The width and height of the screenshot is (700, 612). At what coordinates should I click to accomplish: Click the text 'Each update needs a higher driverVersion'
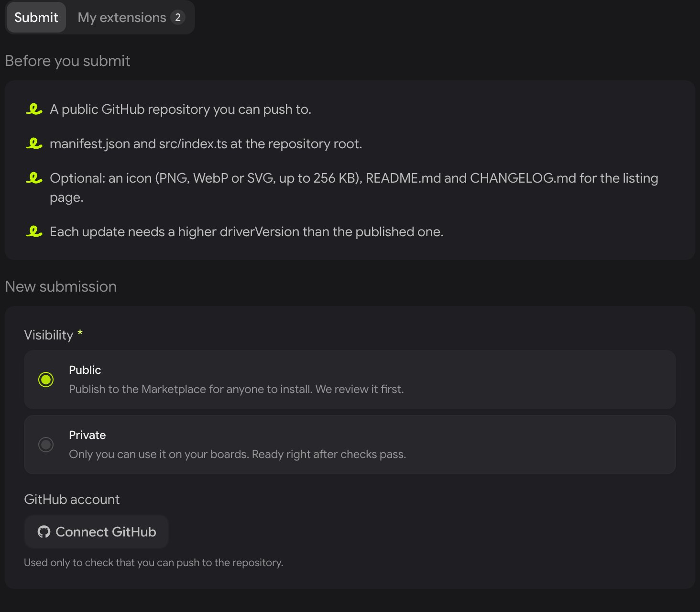point(246,232)
